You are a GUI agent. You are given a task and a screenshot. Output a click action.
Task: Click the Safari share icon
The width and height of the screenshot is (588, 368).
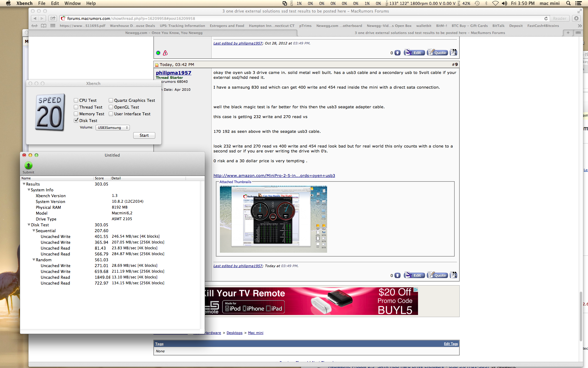[53, 18]
